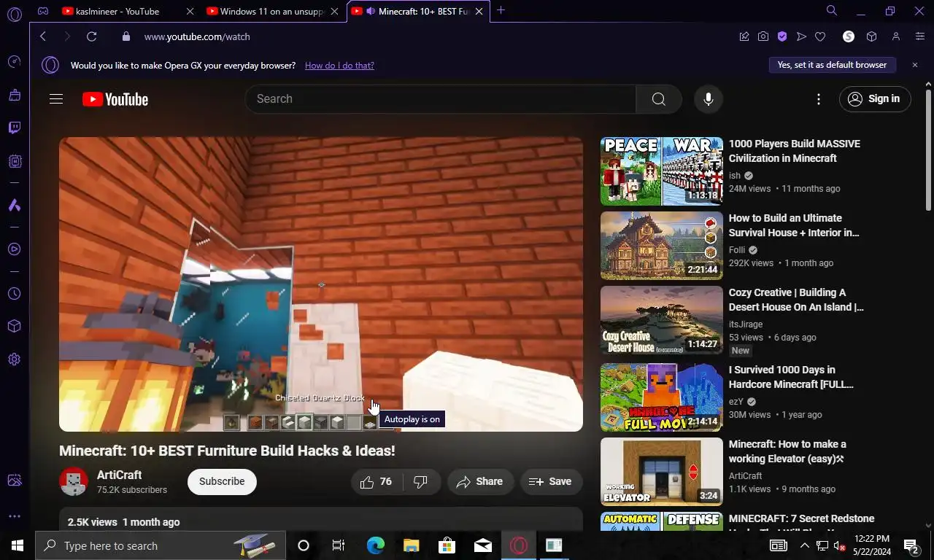Switch to the Windows 11 tab

pos(272,12)
